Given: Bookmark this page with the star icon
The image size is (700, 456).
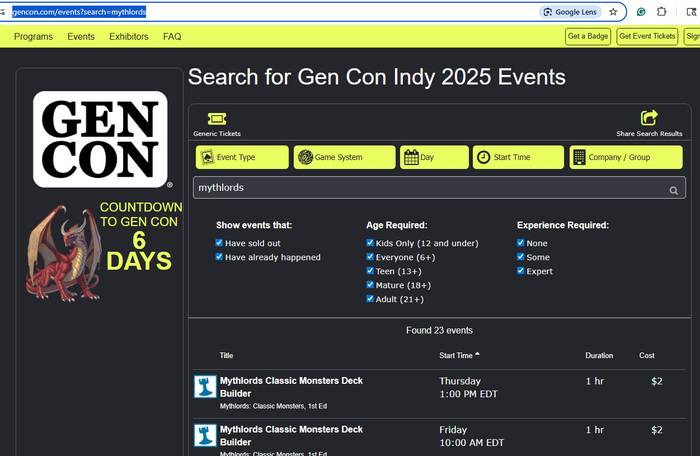Looking at the screenshot, I should 613,12.
